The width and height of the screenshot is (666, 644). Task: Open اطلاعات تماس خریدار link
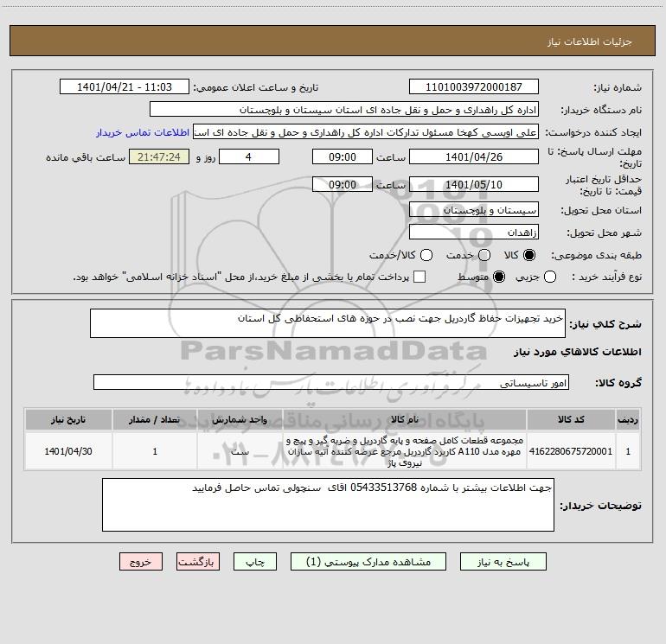tap(143, 132)
